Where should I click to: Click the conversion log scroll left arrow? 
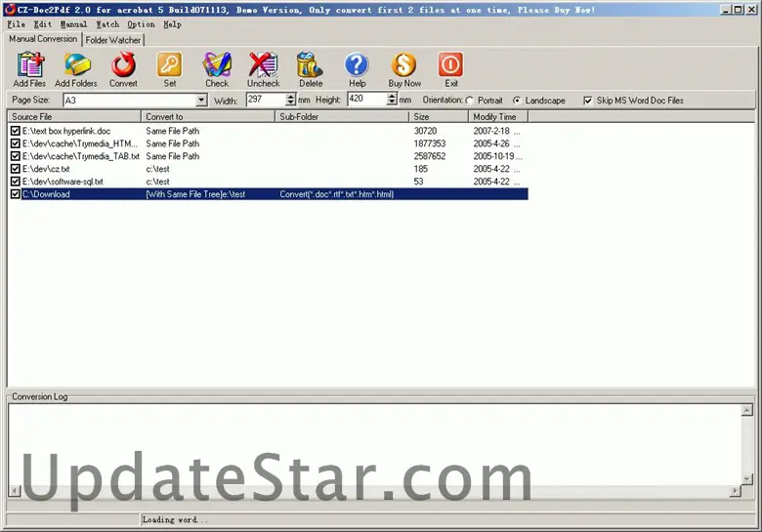click(15, 491)
